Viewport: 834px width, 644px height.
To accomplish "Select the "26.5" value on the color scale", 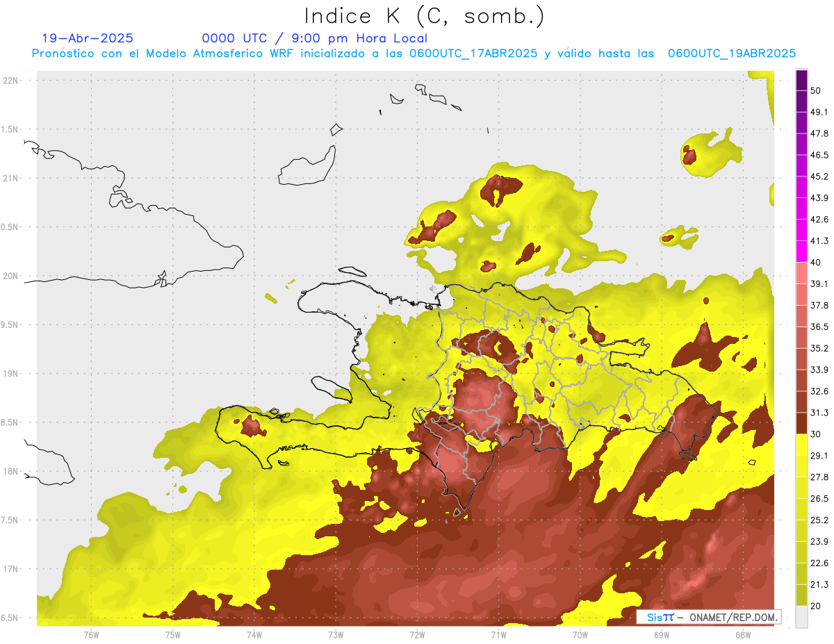I will 819,499.
